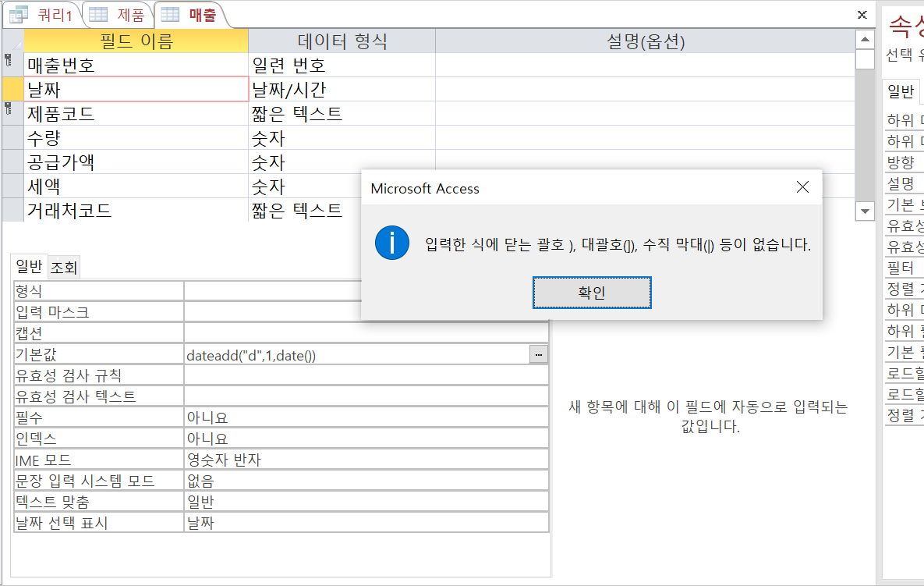Switch to the 조회 properties tab
Viewport: 924px width, 586px height.
click(64, 268)
